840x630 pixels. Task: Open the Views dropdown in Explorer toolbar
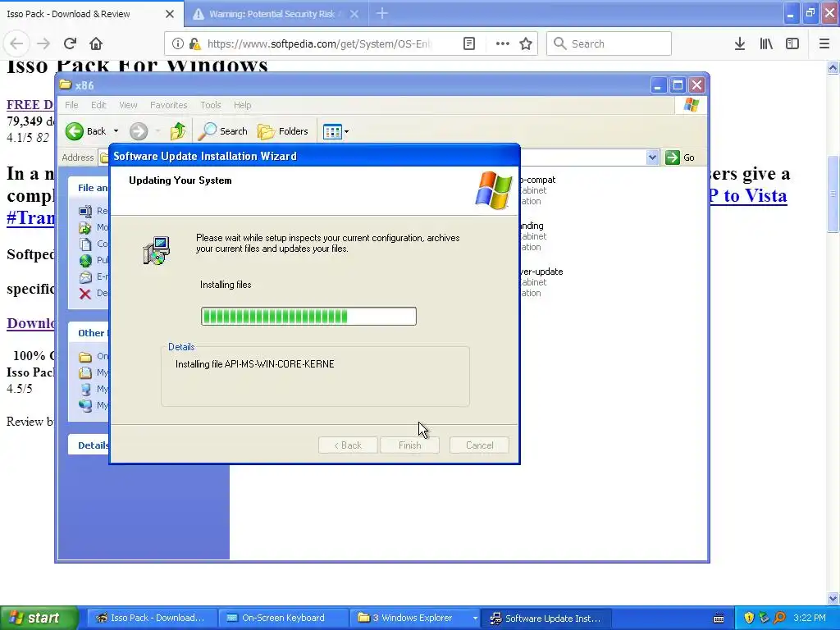336,131
